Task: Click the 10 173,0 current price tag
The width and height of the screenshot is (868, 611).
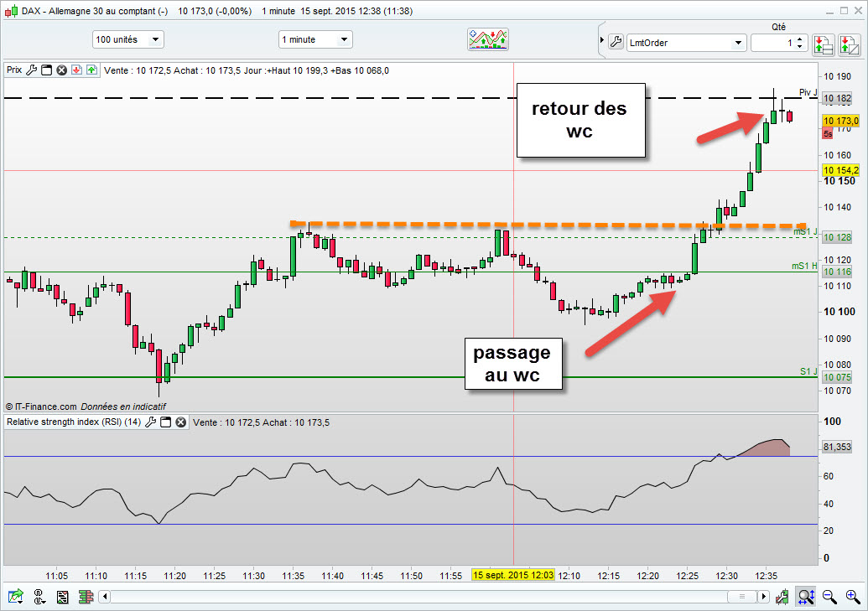Action: 840,121
